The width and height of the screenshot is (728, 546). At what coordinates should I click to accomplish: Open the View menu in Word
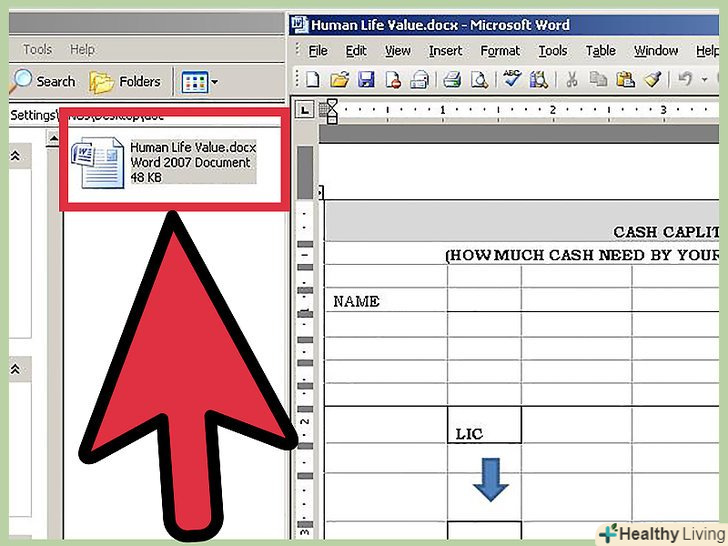[x=397, y=51]
